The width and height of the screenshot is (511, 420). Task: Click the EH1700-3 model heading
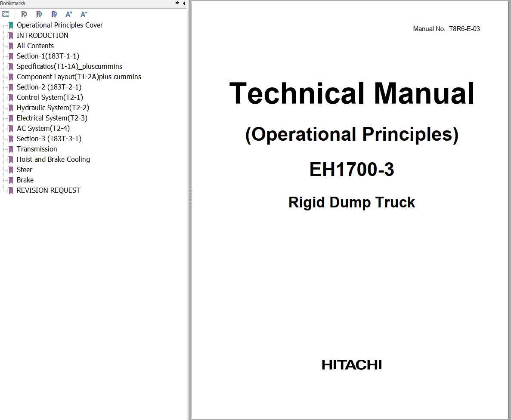[x=352, y=170]
